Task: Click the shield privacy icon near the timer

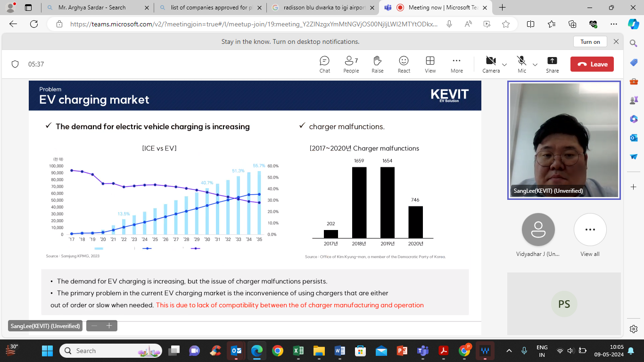Action: point(15,64)
